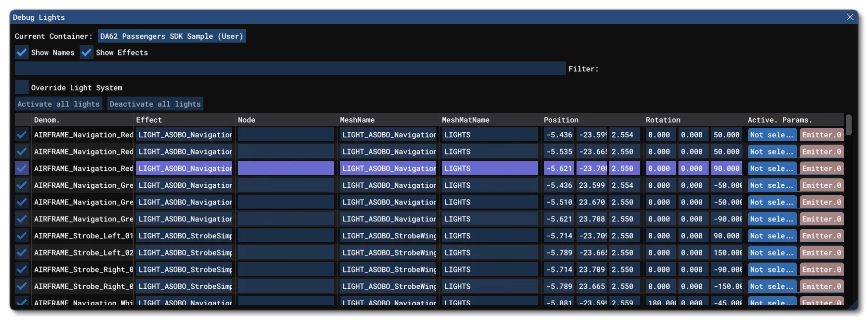Click the Not sele... button for AIRFRAME_Strobe_Left_01
Image resolution: width=868 pixels, height=320 pixels.
click(x=772, y=235)
